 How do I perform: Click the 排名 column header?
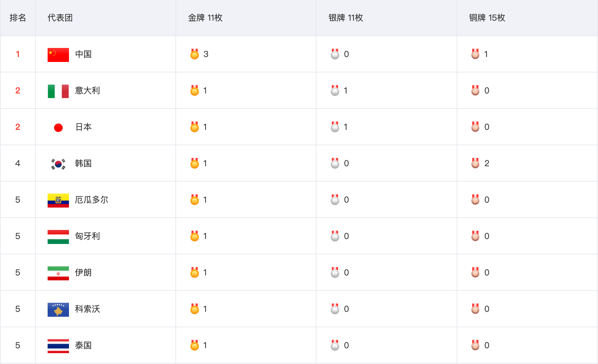tap(18, 18)
